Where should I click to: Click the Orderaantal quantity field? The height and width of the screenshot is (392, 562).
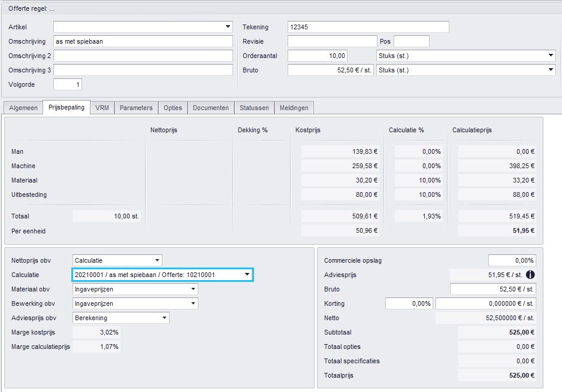pyautogui.click(x=317, y=56)
